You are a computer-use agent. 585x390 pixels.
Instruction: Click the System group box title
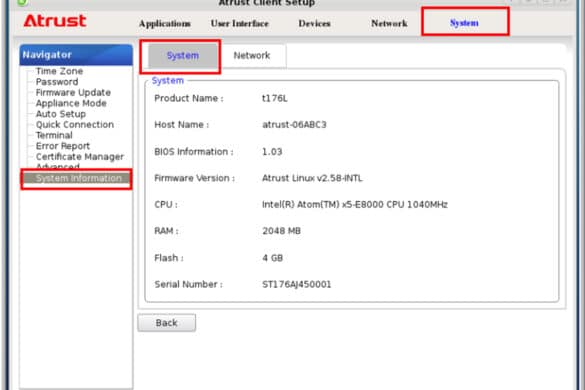tap(168, 81)
